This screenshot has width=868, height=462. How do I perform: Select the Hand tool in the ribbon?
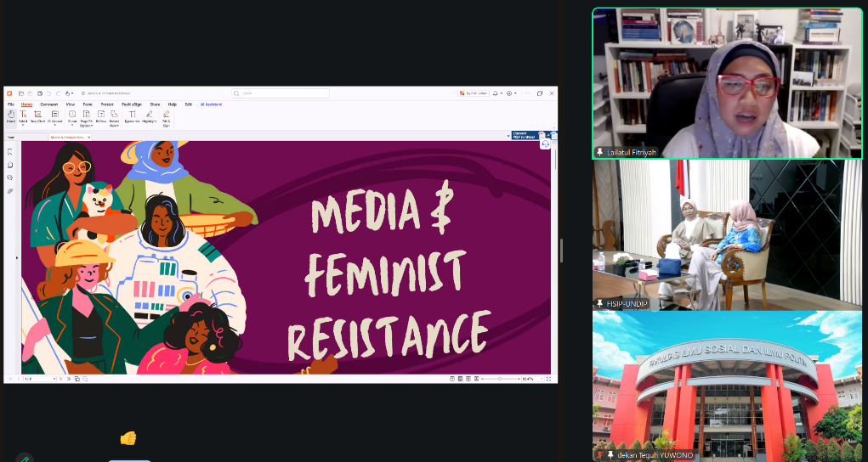[x=11, y=116]
